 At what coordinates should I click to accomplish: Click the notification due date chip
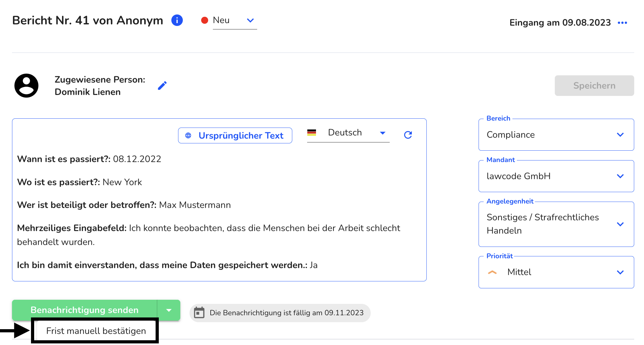tap(280, 313)
